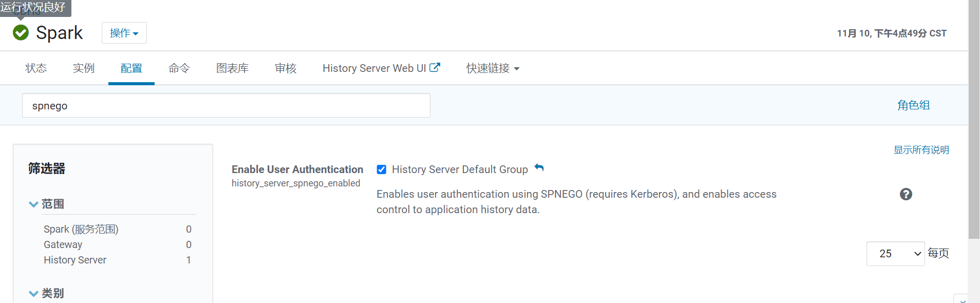Uncheck the History Server Default Group checkbox
Image resolution: width=980 pixels, height=303 pixels.
[382, 169]
